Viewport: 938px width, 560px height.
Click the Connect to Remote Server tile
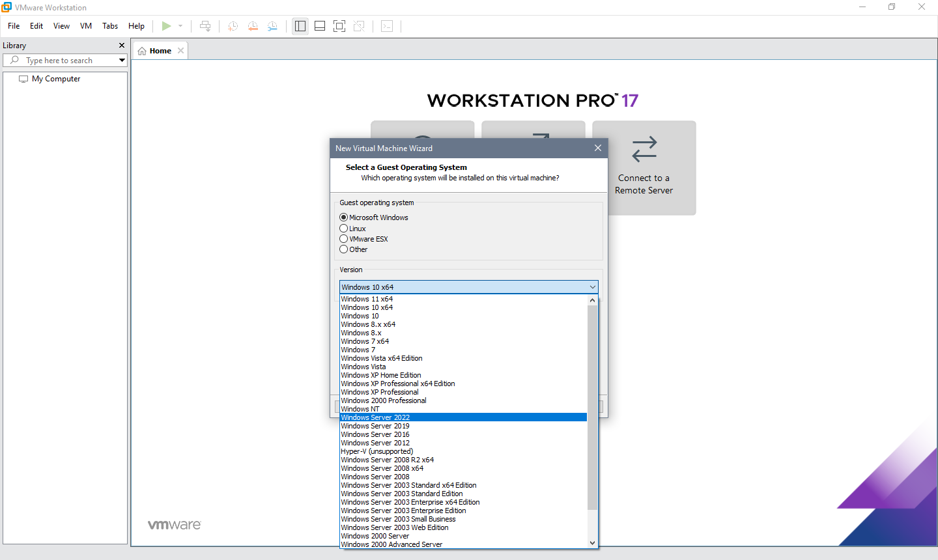pos(644,168)
